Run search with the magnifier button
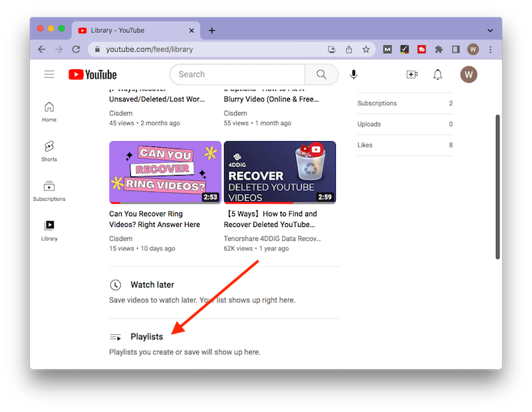 pos(321,74)
